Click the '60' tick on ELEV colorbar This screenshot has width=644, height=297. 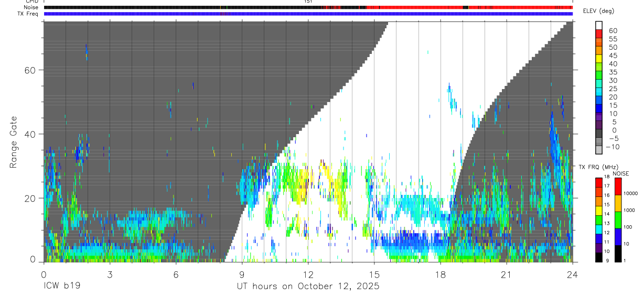tap(613, 30)
